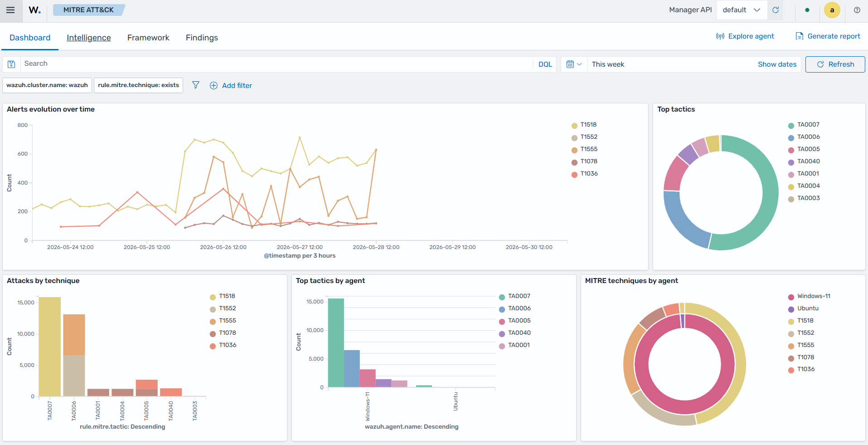Open the DQL query language switcher
The width and height of the screenshot is (868, 445).
coord(545,64)
